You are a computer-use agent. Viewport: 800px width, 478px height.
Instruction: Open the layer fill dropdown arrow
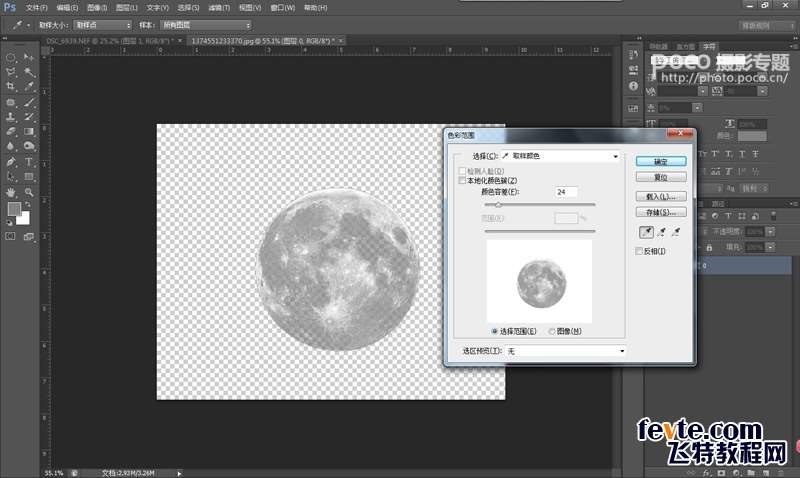point(770,247)
